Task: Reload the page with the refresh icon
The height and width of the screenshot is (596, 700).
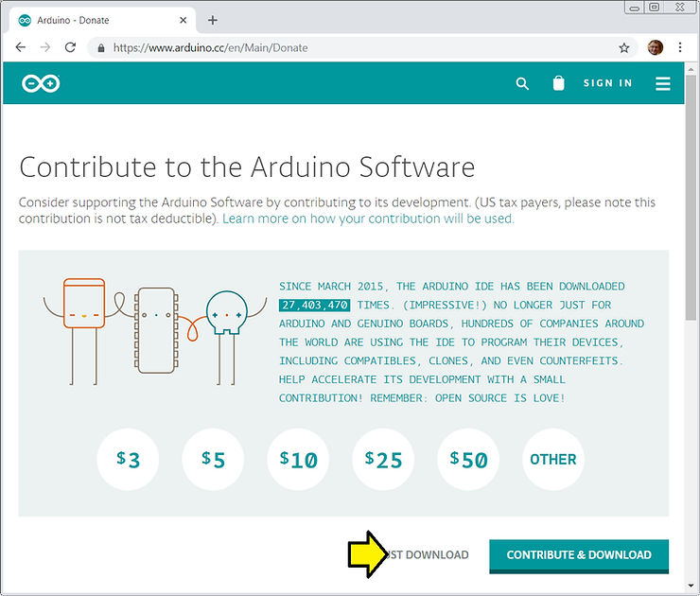Action: [70, 47]
